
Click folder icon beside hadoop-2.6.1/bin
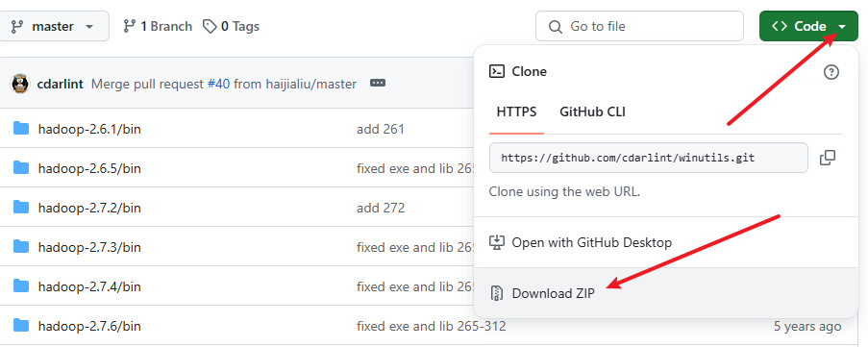tap(21, 129)
